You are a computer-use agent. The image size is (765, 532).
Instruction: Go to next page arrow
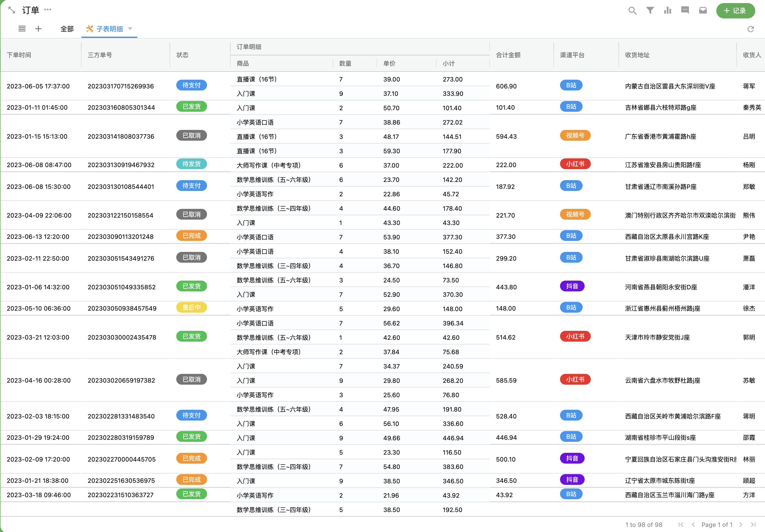[x=741, y=524]
